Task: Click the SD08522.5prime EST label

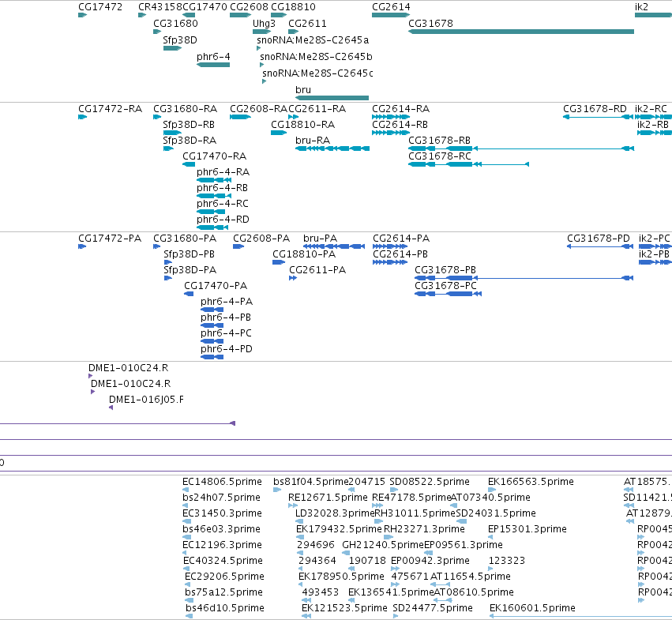Action: click(x=430, y=482)
